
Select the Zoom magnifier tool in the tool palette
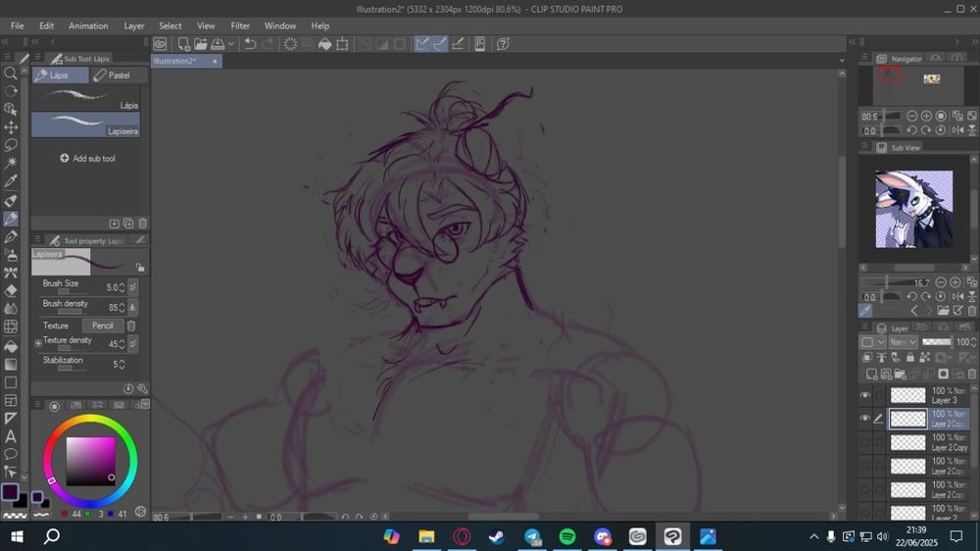coord(11,74)
